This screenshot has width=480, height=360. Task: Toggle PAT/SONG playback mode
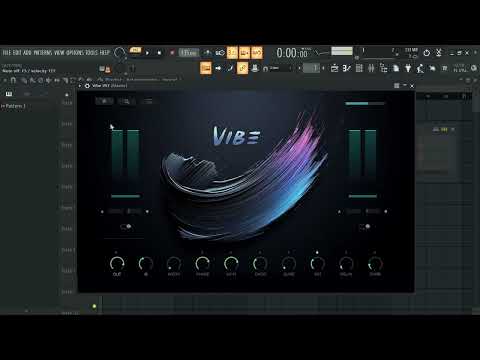[135, 50]
